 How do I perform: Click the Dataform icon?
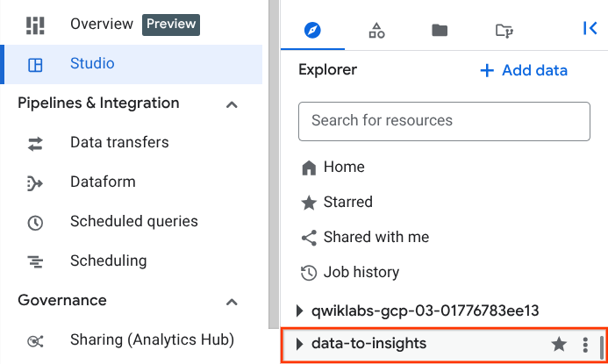coord(35,183)
